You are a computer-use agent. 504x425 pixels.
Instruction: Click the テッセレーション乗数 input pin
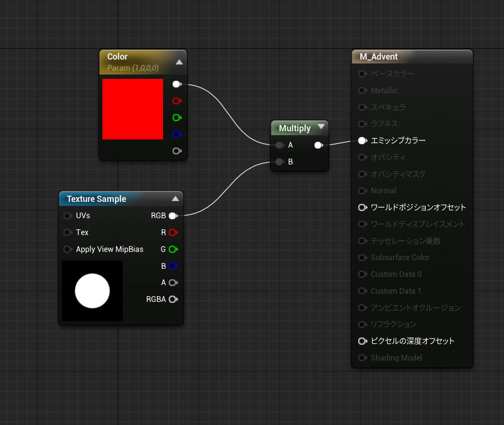[x=363, y=241]
